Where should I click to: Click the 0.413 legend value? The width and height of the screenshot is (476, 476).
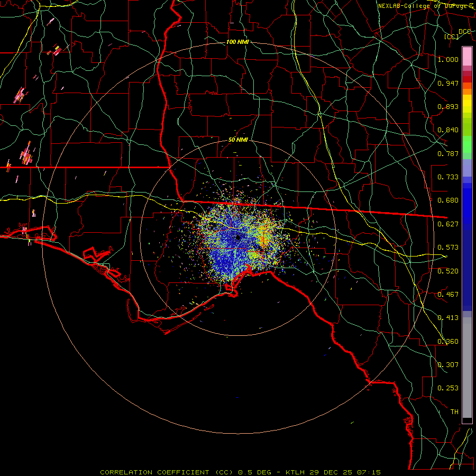click(x=448, y=318)
